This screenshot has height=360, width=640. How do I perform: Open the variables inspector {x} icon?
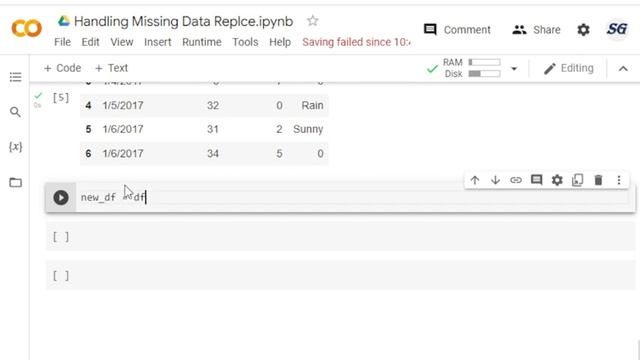[x=16, y=147]
